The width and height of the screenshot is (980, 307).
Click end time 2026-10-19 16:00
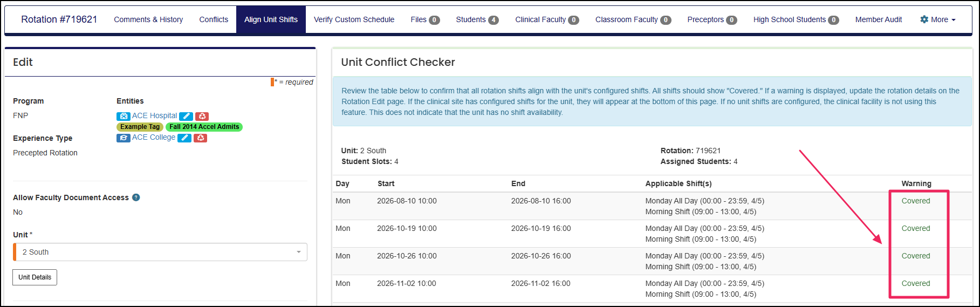pyautogui.click(x=541, y=228)
